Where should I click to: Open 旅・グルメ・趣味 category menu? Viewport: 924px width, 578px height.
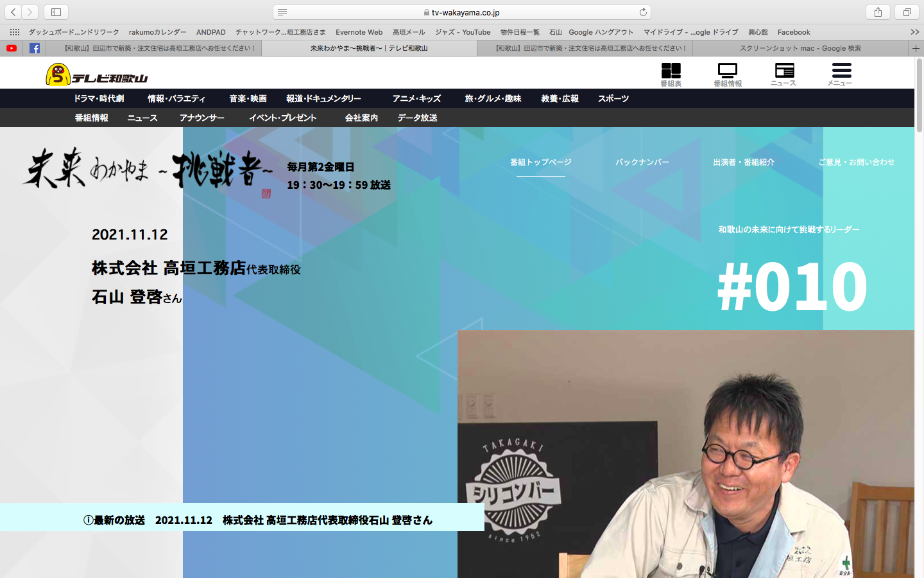[x=493, y=99]
